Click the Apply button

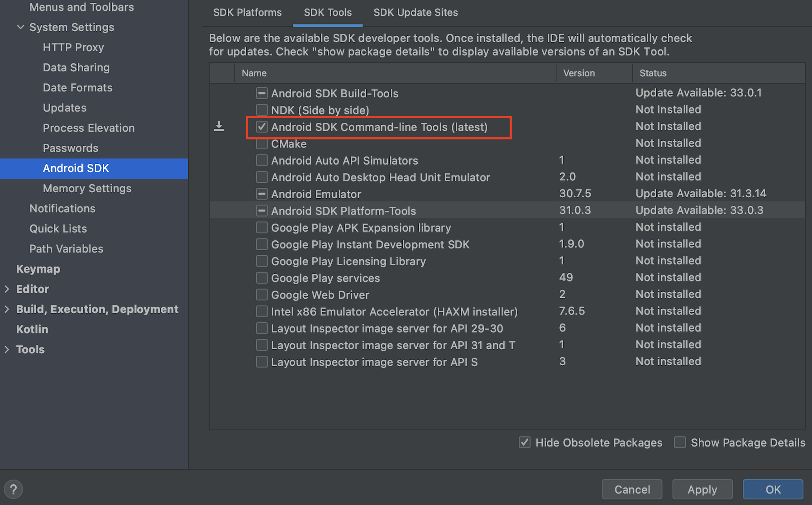[x=702, y=489]
